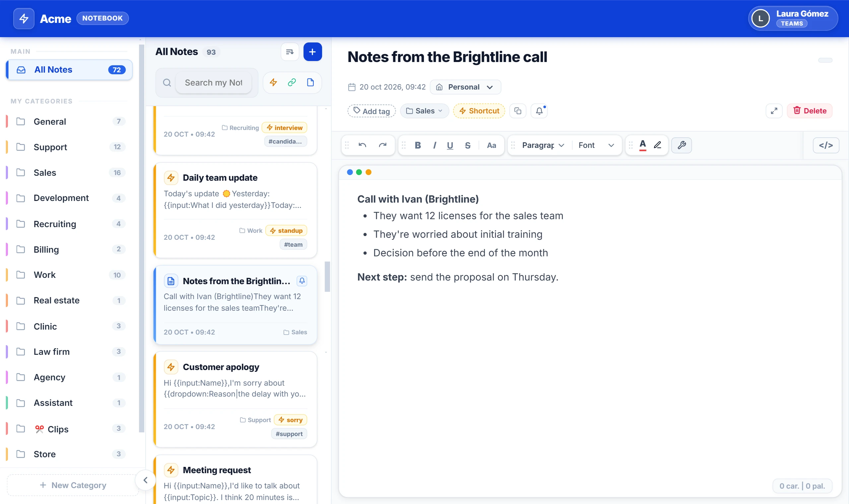849x504 pixels.
Task: Click the undo arrow in editor toolbar
Action: pos(362,145)
